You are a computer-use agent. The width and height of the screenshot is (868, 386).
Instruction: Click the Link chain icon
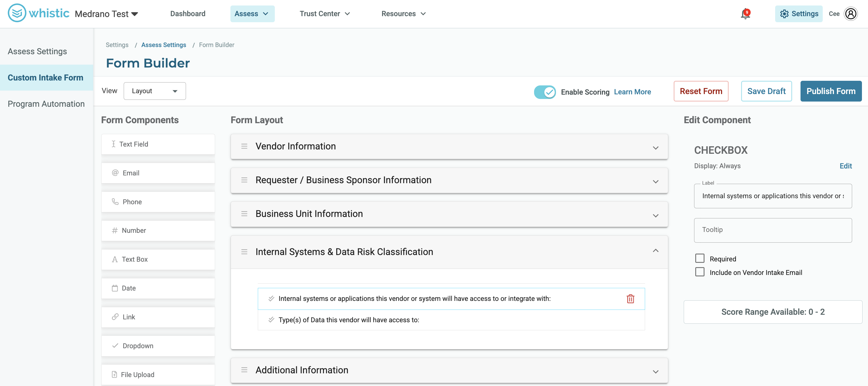115,317
